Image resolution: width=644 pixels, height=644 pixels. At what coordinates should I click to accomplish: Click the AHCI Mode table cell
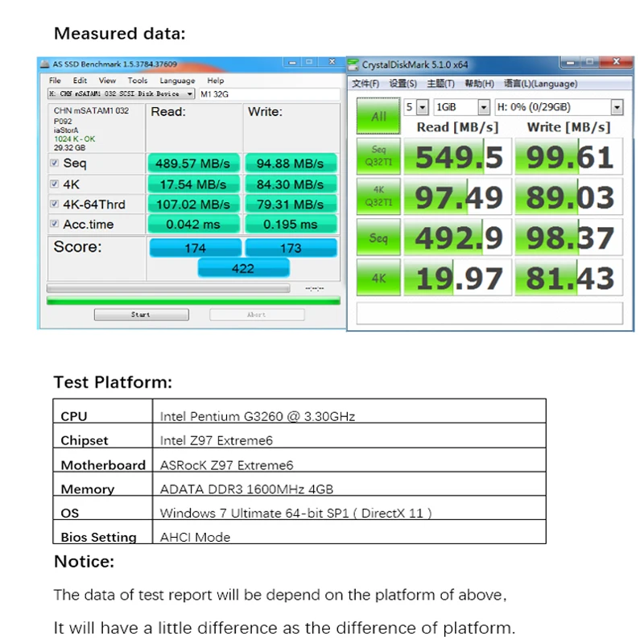click(x=349, y=532)
